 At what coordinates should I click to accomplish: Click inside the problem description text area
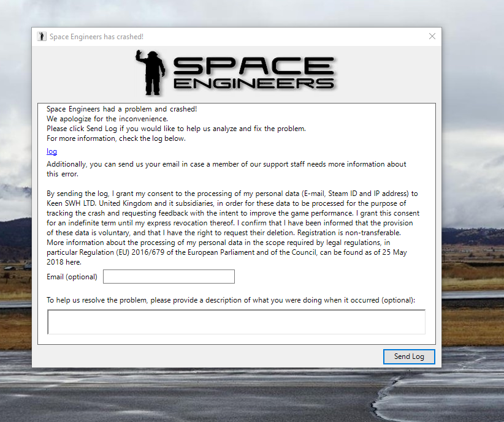tap(236, 322)
